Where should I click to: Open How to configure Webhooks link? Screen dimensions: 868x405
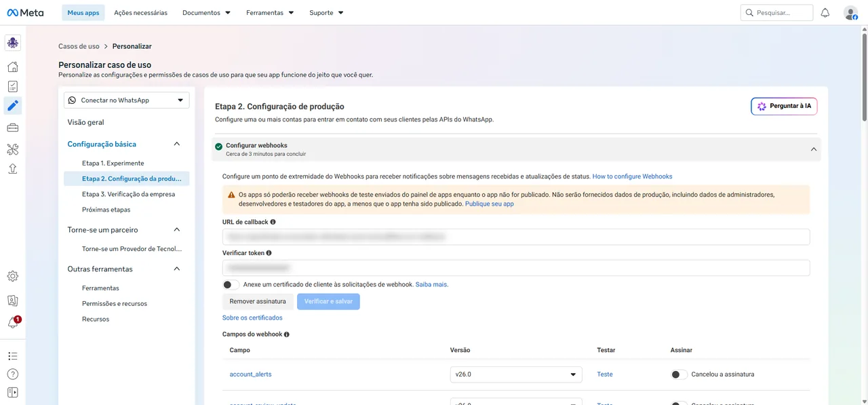[x=632, y=176]
